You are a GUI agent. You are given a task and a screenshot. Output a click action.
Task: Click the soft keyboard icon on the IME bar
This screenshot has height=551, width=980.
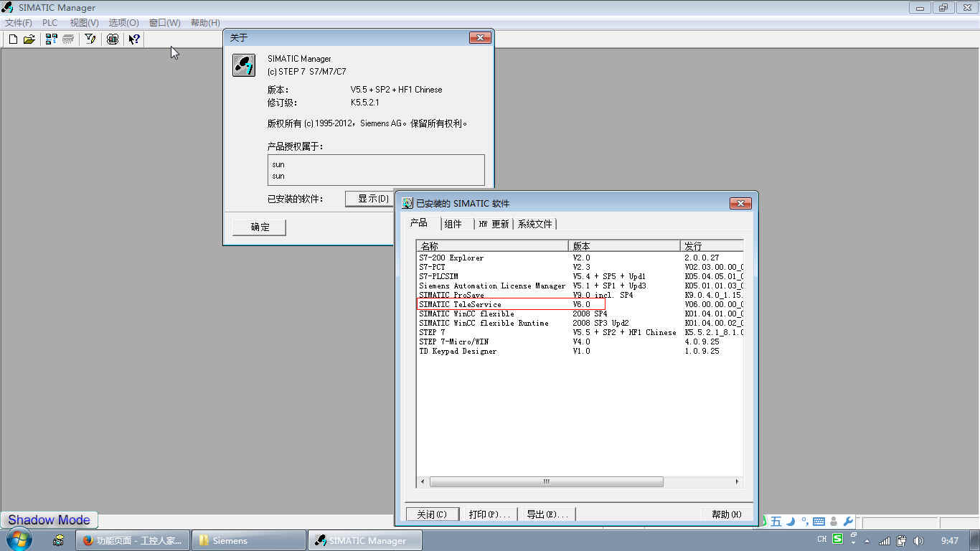coord(819,522)
